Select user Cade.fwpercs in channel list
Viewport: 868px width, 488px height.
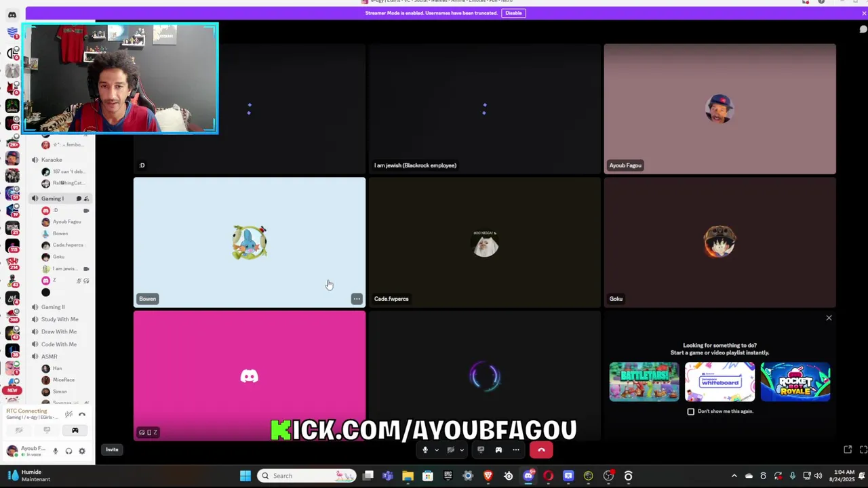(x=68, y=245)
